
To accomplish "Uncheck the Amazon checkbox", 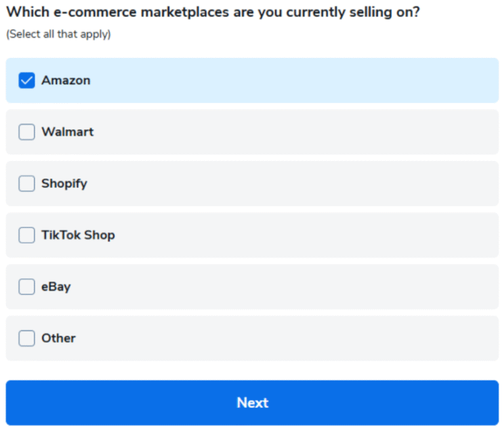I will (27, 80).
